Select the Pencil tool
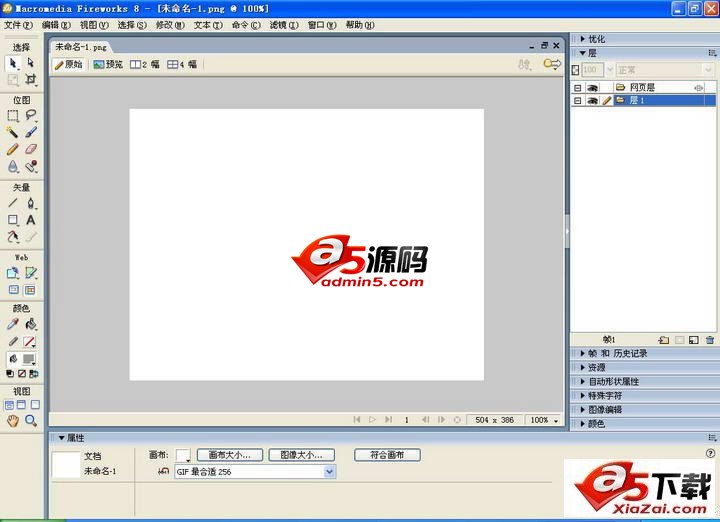This screenshot has height=522, width=720. 13,149
